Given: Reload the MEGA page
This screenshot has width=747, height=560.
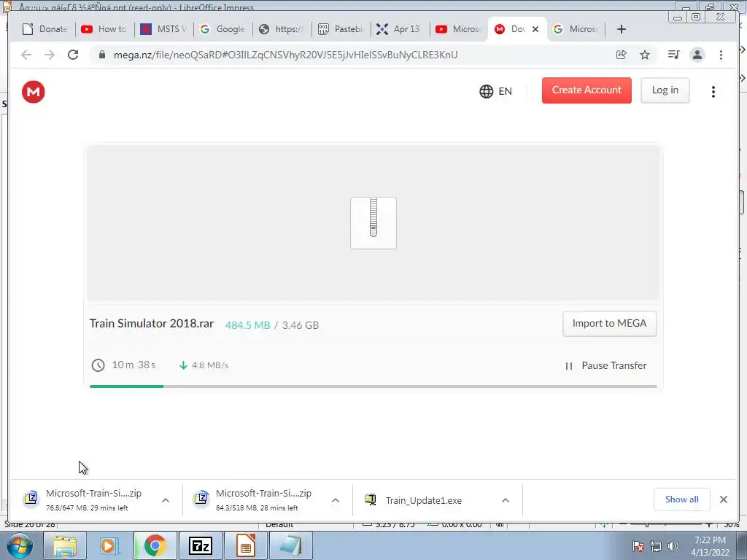Looking at the screenshot, I should (x=73, y=55).
